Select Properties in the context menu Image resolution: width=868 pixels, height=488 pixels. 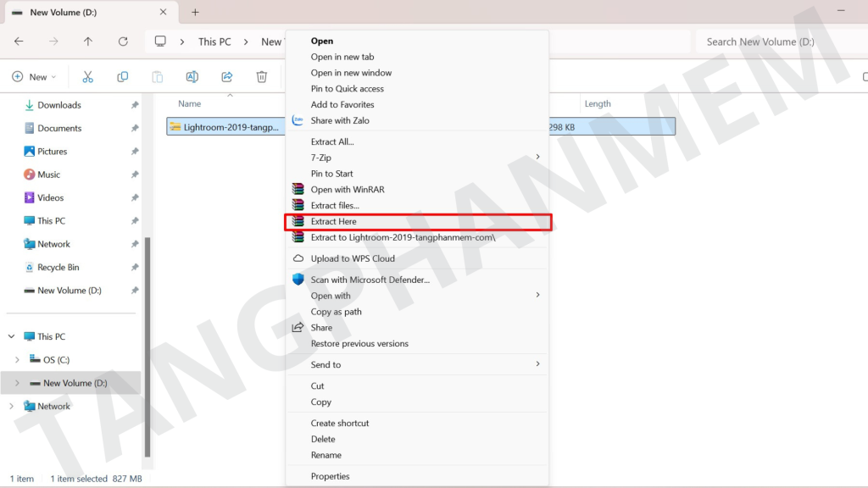point(330,477)
